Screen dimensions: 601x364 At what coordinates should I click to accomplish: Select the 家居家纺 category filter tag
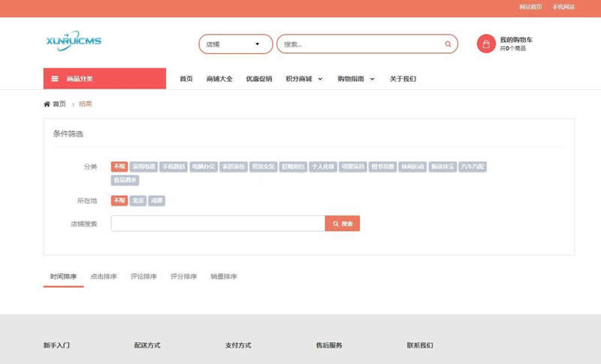(x=234, y=167)
